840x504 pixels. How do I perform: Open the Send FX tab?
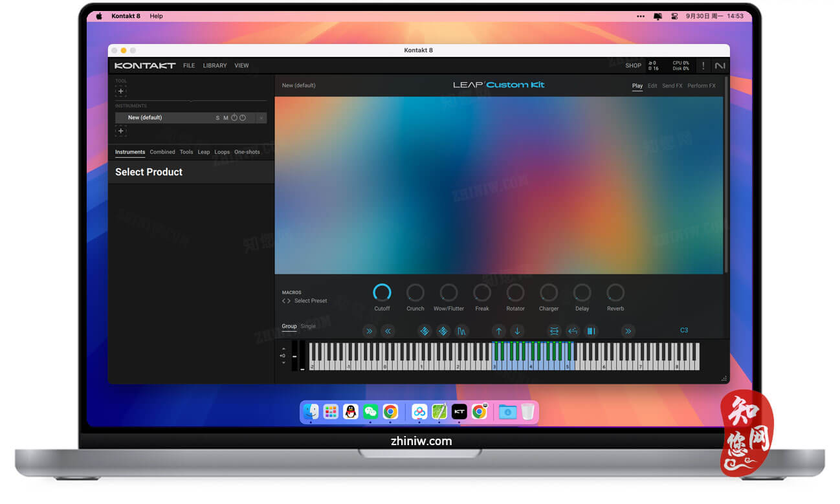pyautogui.click(x=672, y=85)
